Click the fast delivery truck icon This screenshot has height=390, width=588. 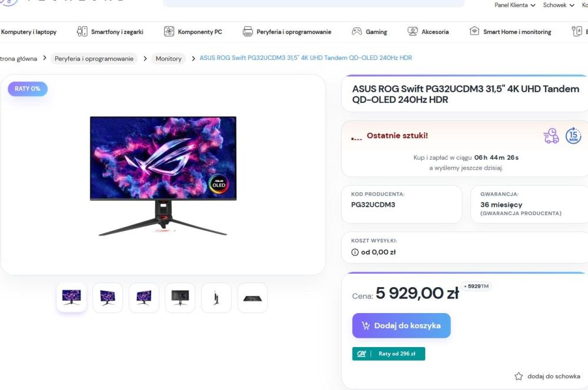point(551,136)
